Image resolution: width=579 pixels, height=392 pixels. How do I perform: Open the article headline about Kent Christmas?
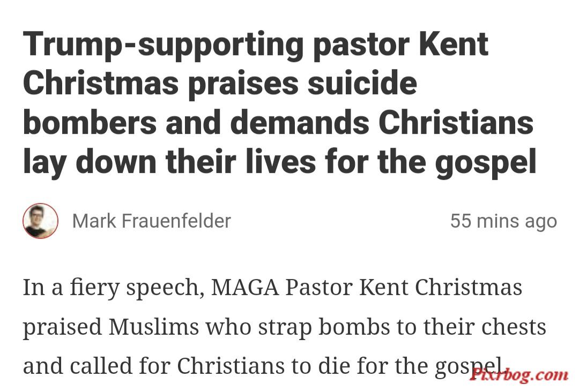point(279,103)
